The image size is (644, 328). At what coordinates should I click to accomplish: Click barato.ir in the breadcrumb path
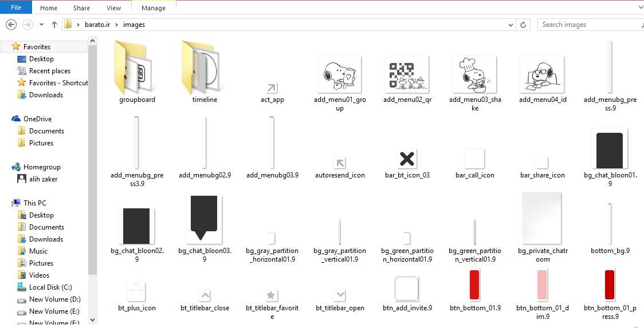coord(96,25)
